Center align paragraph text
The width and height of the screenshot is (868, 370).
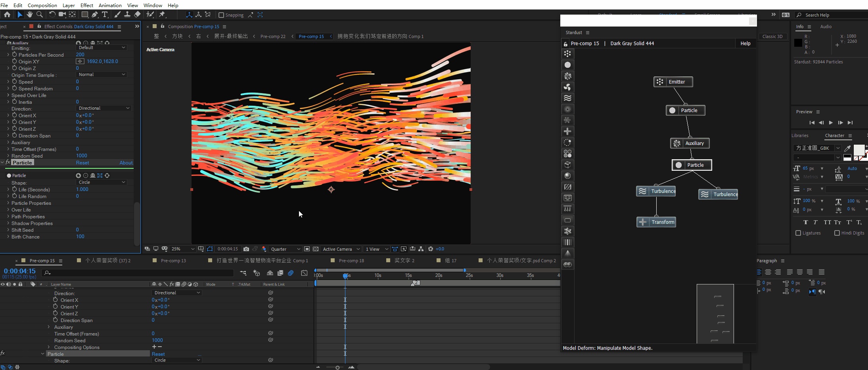tap(768, 272)
